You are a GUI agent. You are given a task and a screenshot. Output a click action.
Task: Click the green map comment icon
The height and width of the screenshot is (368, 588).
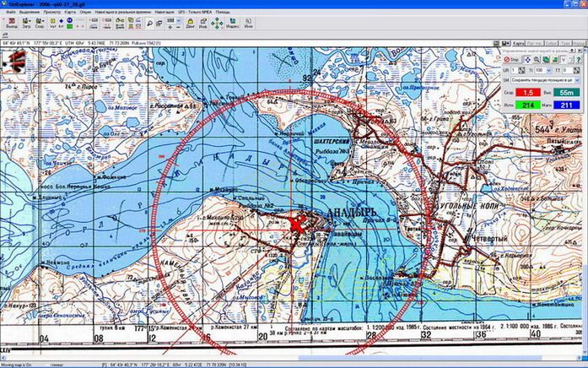[70, 26]
